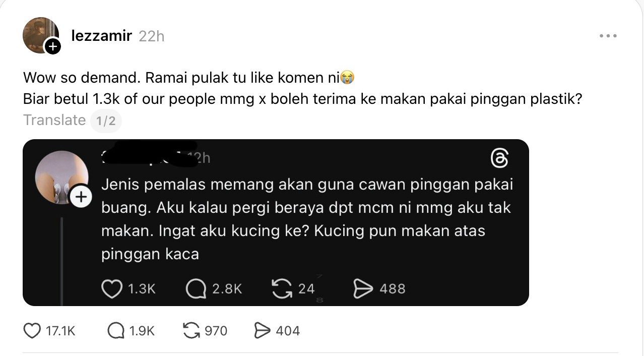Screen dimensions: 644x356
Task: Click the 1/2 image counter badge
Action: click(106, 121)
